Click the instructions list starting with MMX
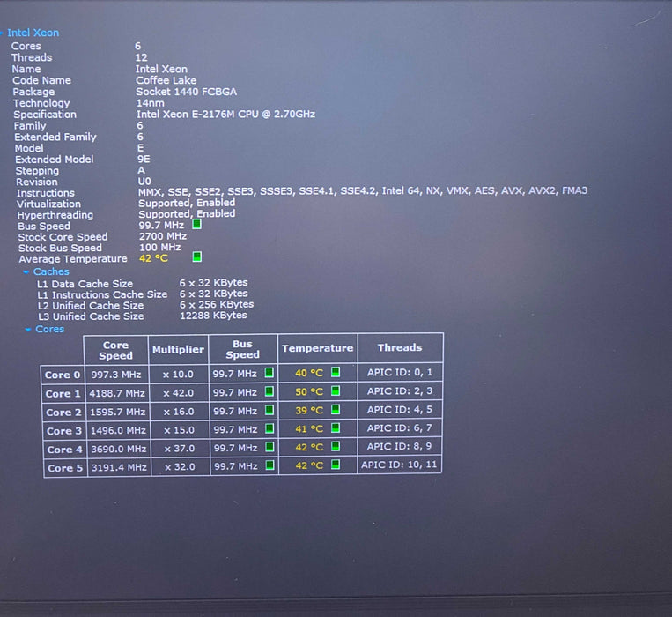 tap(363, 190)
